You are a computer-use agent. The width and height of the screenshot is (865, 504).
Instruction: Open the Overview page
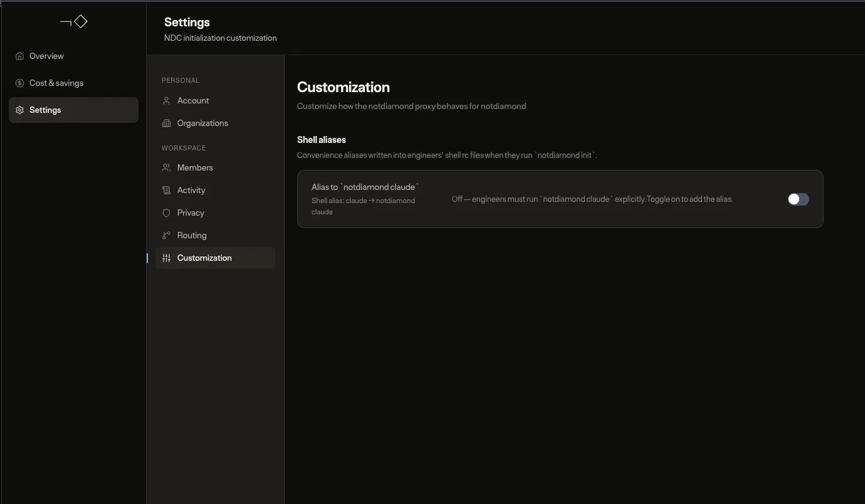[x=73, y=56]
